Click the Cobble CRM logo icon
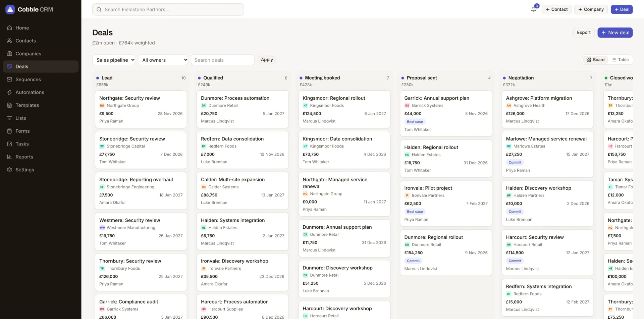 click(10, 9)
